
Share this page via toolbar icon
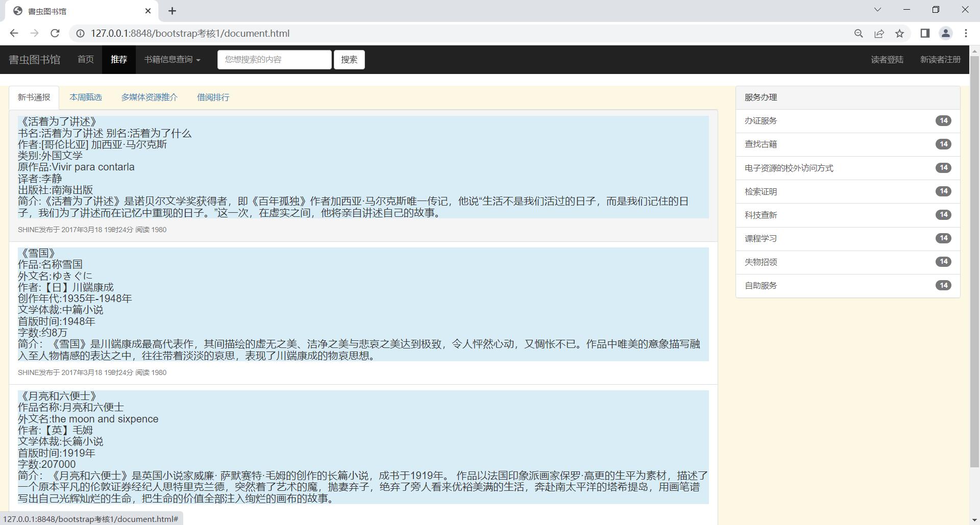[x=879, y=33]
